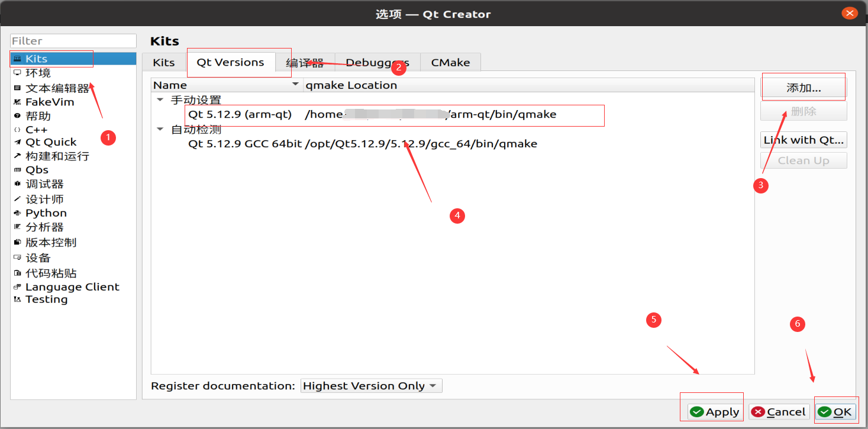Focus the Filter search field
The width and height of the screenshot is (868, 429).
click(73, 41)
